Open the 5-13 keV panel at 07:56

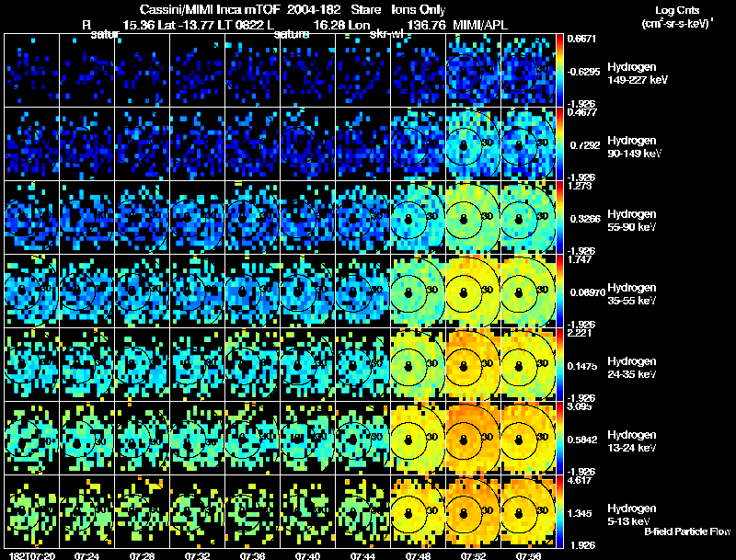[528, 511]
